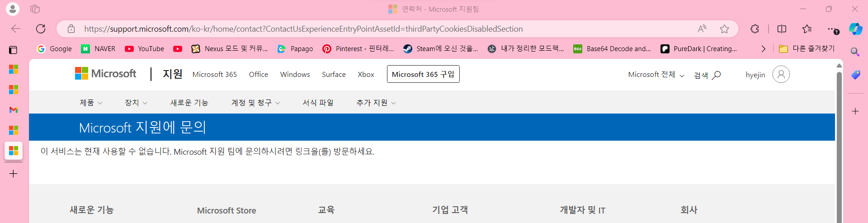The image size is (868, 223).
Task: Open the sidebar Search icon
Action: (855, 52)
